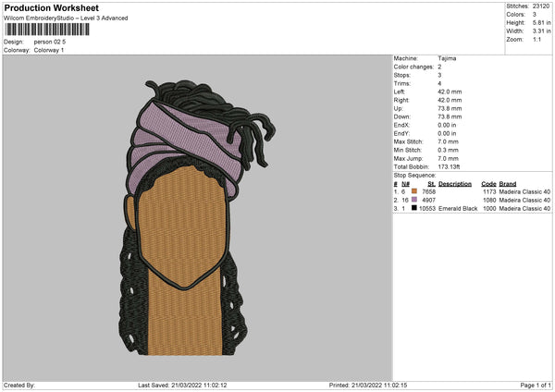Image resolution: width=555 pixels, height=392 pixels.
Task: Click the Min Stitch value '0.3 mm'
Action: (x=448, y=150)
